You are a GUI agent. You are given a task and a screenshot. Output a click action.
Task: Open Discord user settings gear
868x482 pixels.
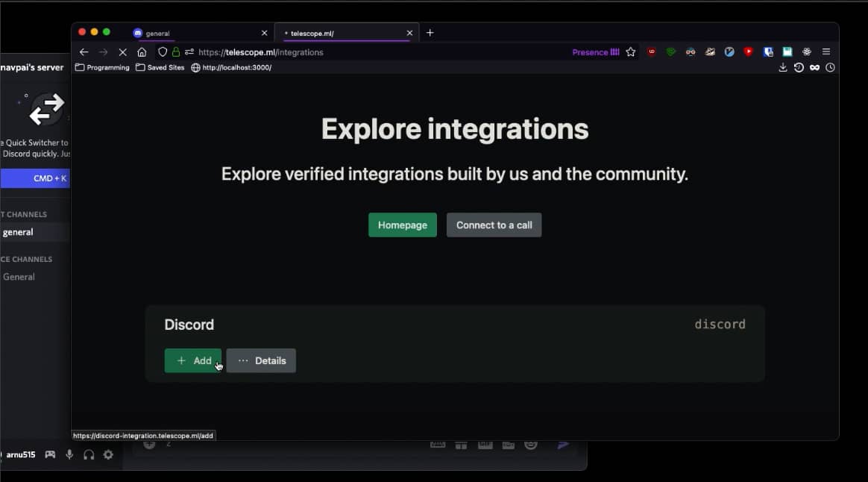click(109, 455)
